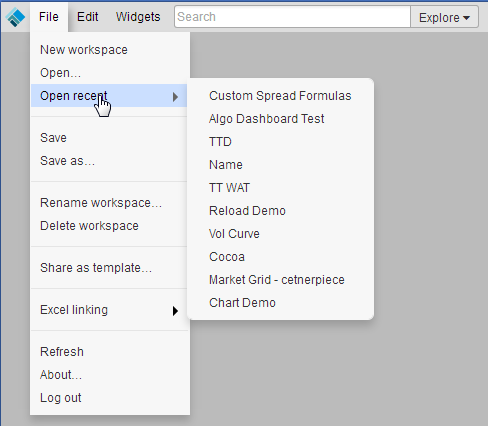Image resolution: width=488 pixels, height=426 pixels.
Task: Open the Widgets menu
Action: coord(138,17)
